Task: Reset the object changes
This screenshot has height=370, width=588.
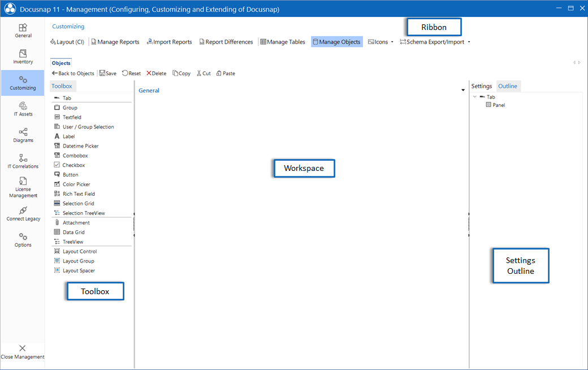Action: 131,73
